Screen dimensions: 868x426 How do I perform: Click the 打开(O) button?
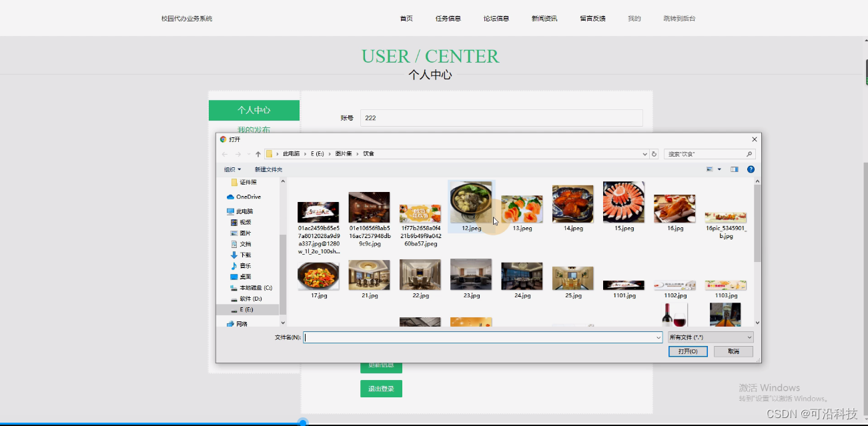point(688,351)
